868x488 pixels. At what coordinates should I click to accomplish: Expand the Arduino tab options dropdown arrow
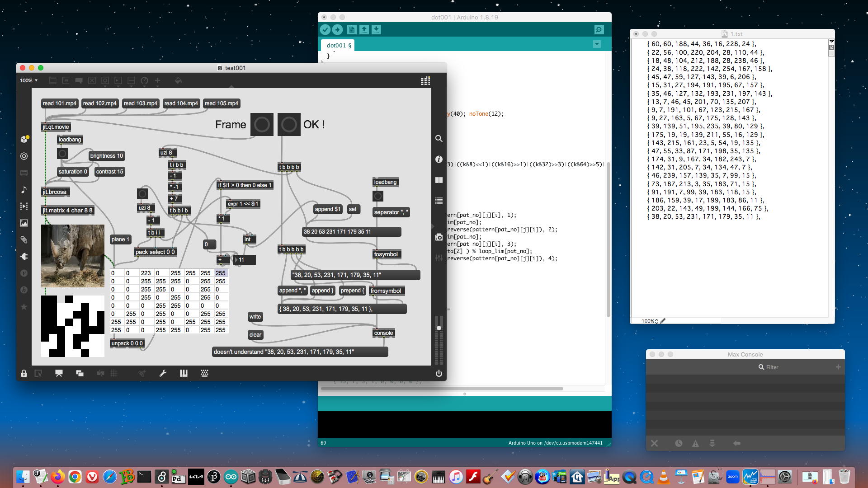point(597,44)
